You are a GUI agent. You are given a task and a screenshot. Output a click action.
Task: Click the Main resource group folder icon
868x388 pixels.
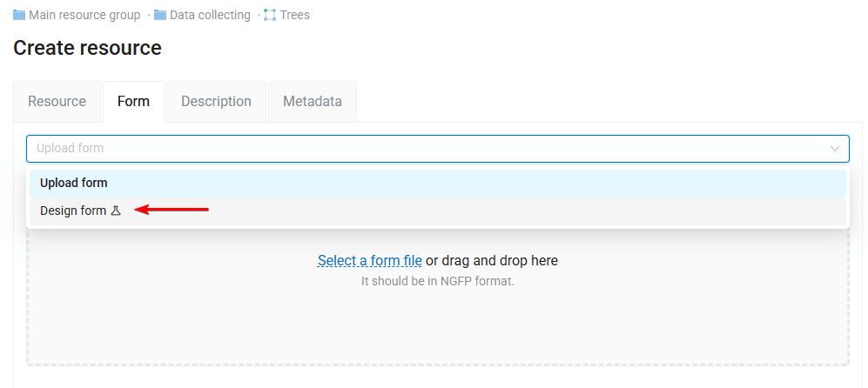pos(19,15)
